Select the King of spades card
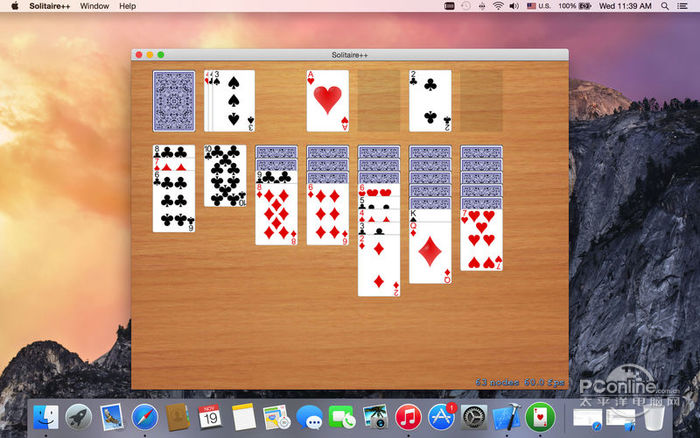Image resolution: width=700 pixels, height=438 pixels. (430, 215)
